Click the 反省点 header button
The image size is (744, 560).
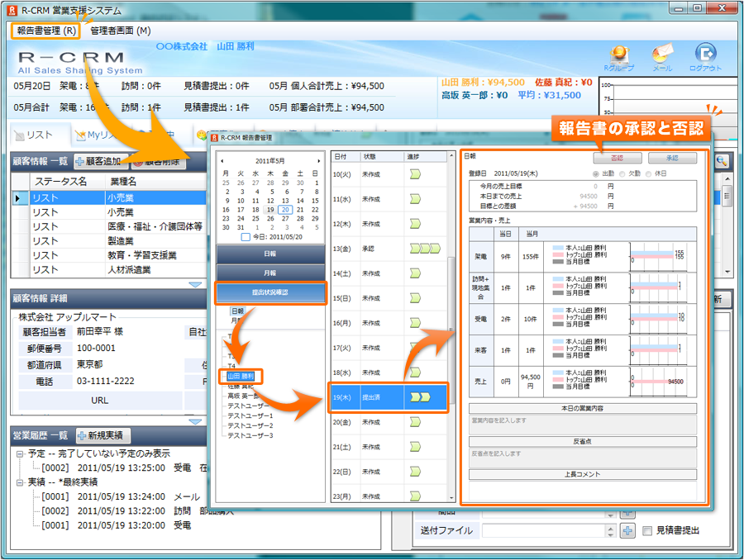click(583, 441)
